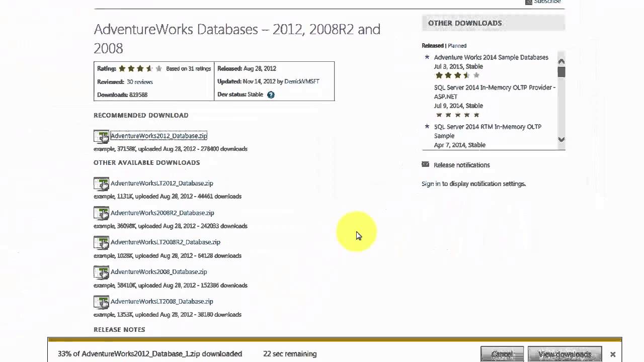Open SQL Server 2014 In-Memory OLTP Provider link
This screenshot has height=362, width=644.
495,92
